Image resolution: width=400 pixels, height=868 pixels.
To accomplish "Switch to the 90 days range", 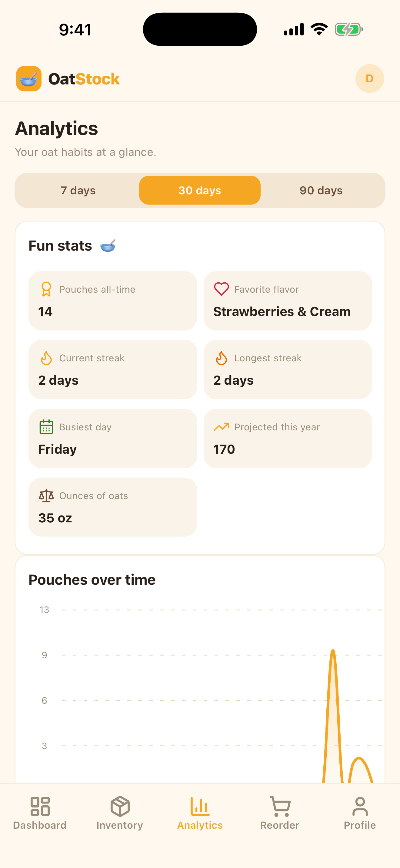I will pos(321,190).
